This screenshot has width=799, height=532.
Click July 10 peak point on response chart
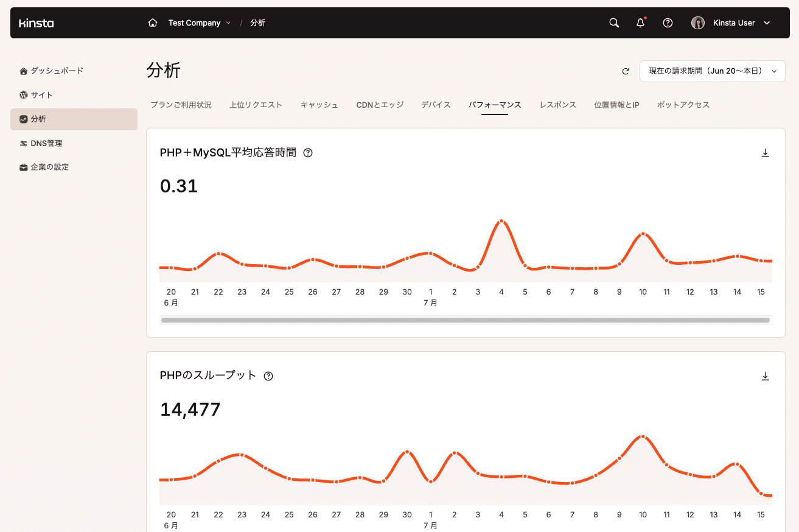643,234
